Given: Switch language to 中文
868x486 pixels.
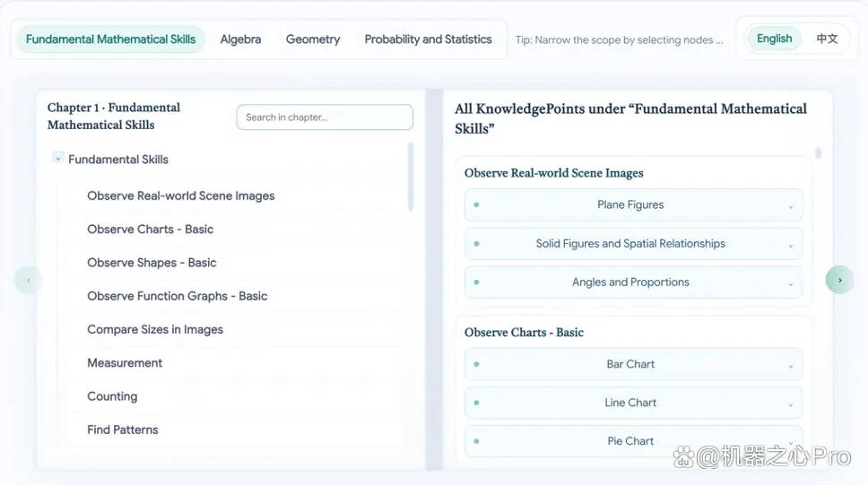Looking at the screenshot, I should 827,39.
